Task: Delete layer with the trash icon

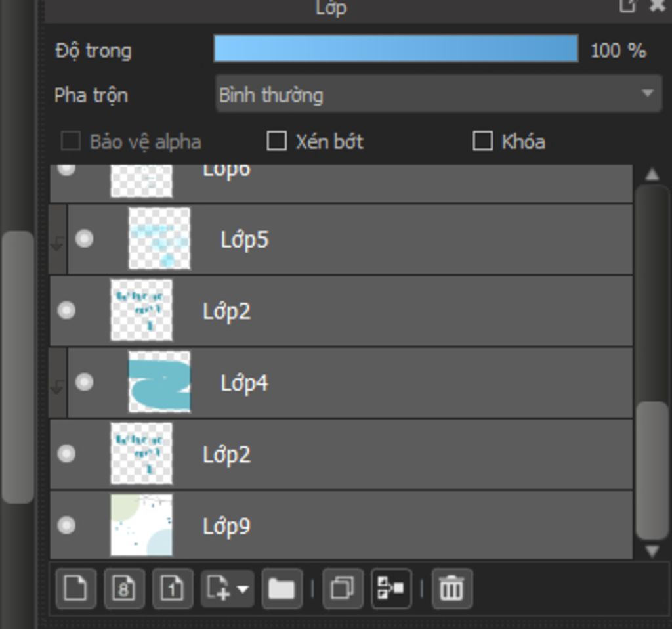Action: click(x=451, y=588)
